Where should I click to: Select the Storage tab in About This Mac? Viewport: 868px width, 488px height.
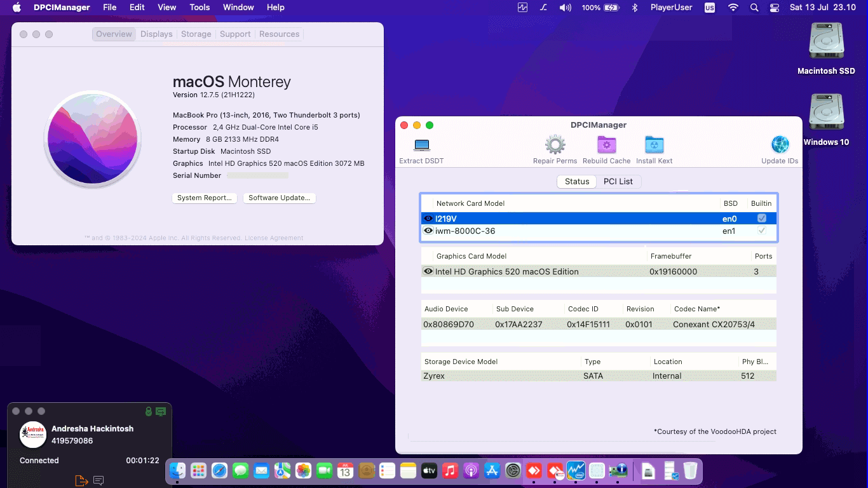point(196,34)
